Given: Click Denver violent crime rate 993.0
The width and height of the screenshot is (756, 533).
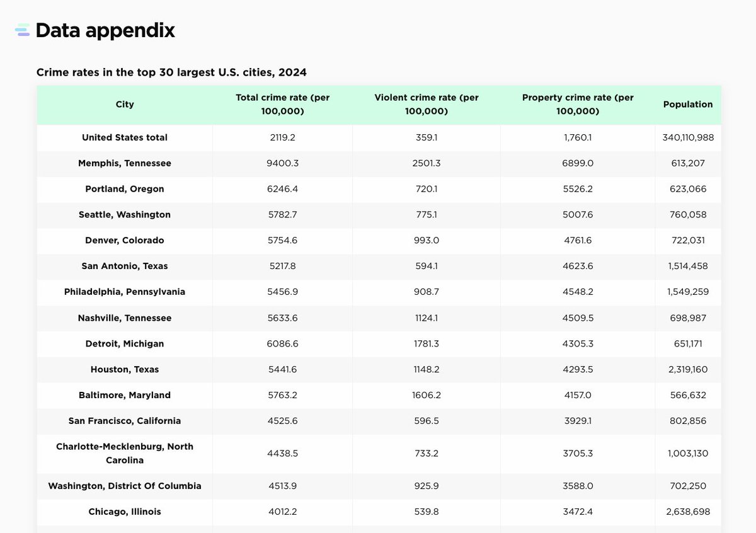Looking at the screenshot, I should click(427, 241).
